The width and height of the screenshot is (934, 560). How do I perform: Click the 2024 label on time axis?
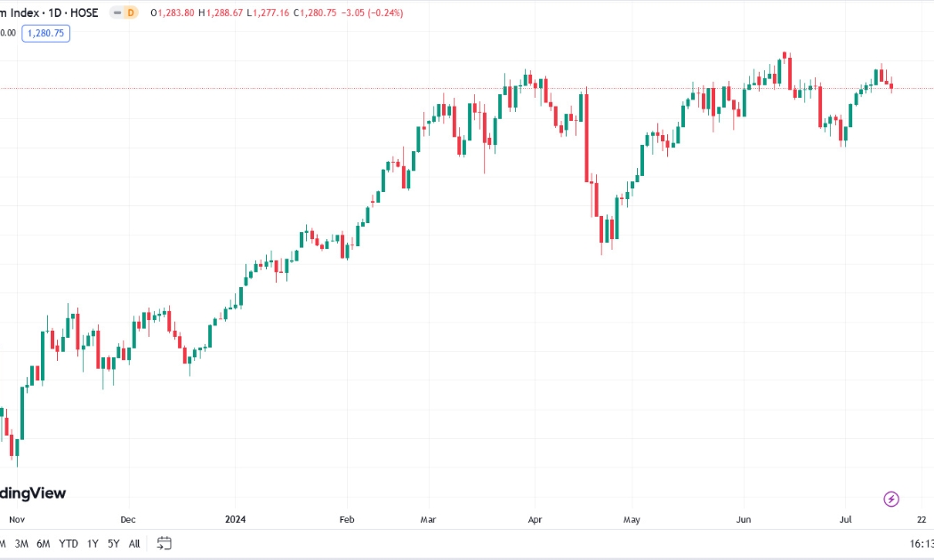tap(236, 519)
